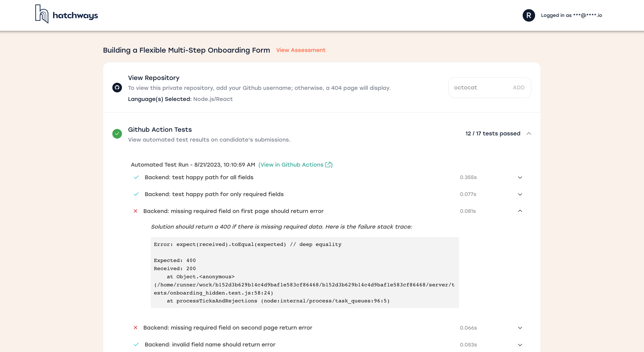
Task: Open the View Assessment link
Action: pos(301,50)
